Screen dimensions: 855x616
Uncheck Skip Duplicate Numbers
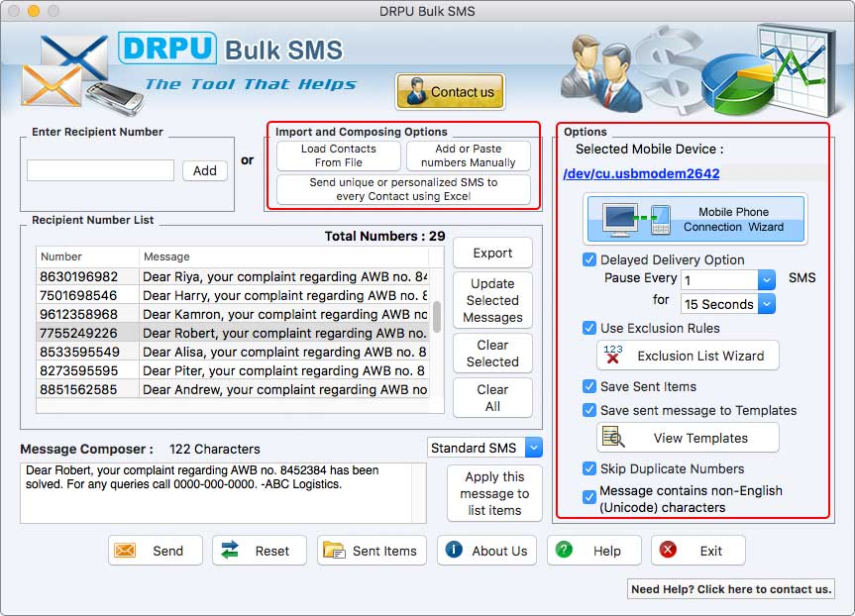click(588, 468)
